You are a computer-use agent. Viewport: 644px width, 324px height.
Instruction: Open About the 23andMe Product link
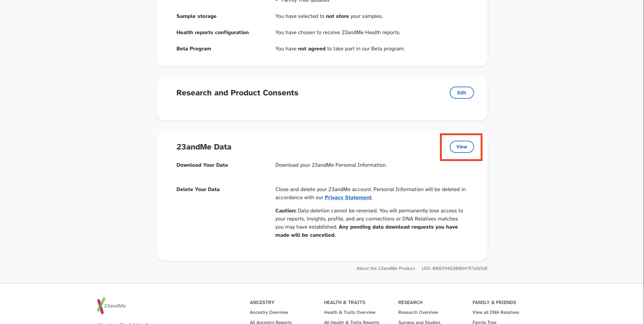[386, 269]
